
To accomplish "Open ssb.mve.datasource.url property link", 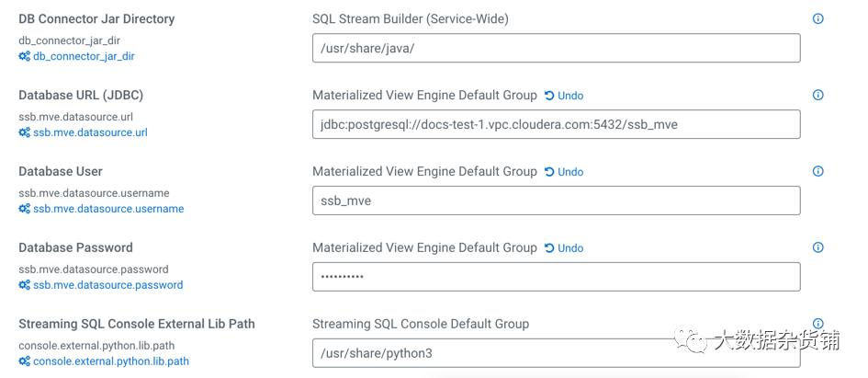I will coord(90,132).
